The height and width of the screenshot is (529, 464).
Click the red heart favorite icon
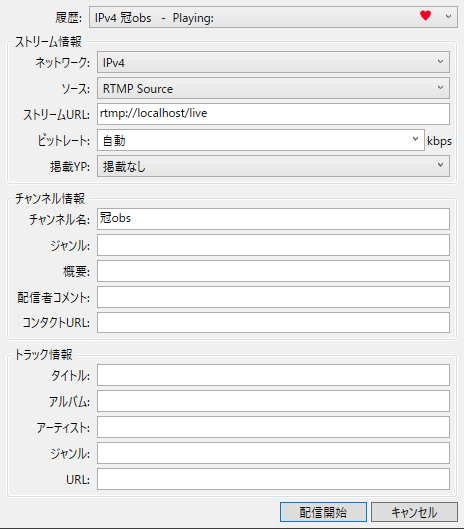point(425,16)
